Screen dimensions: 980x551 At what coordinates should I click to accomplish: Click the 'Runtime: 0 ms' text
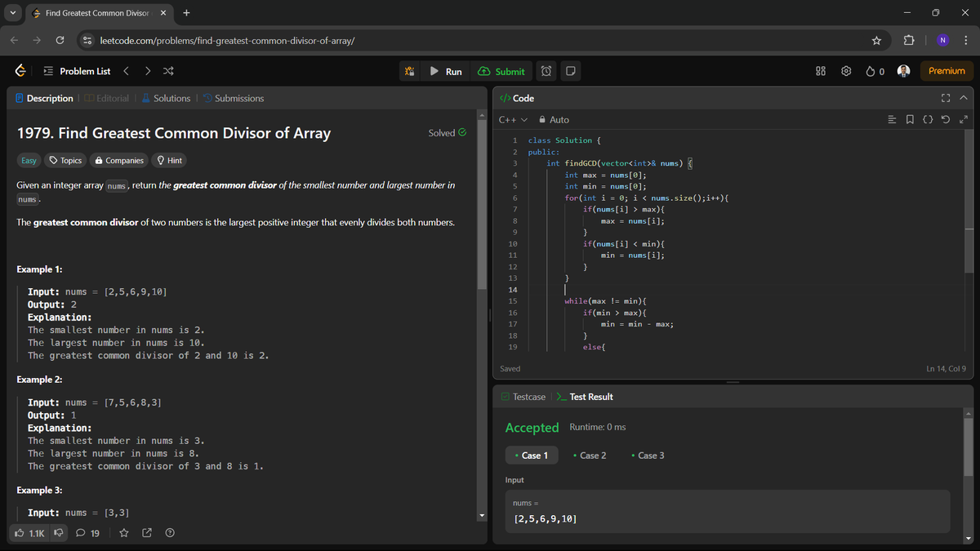(x=597, y=428)
